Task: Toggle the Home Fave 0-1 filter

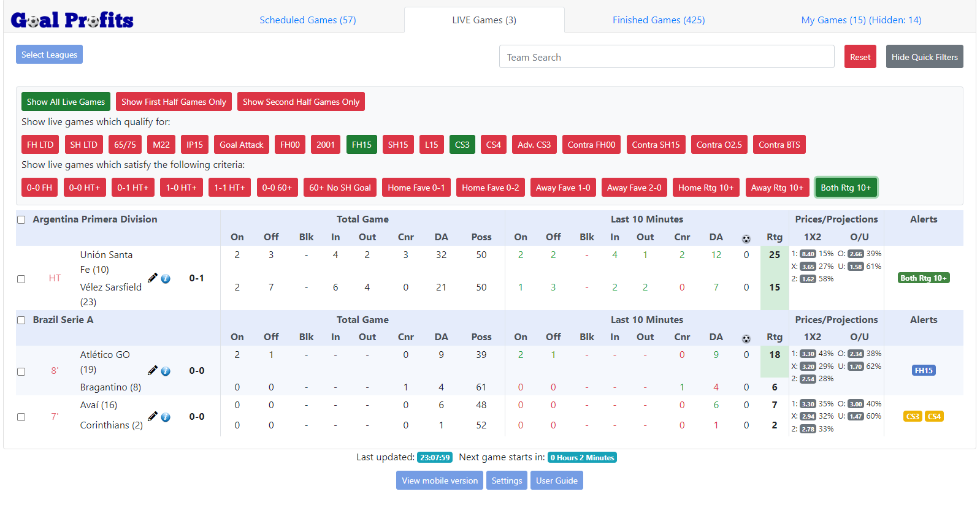Action: coord(416,188)
